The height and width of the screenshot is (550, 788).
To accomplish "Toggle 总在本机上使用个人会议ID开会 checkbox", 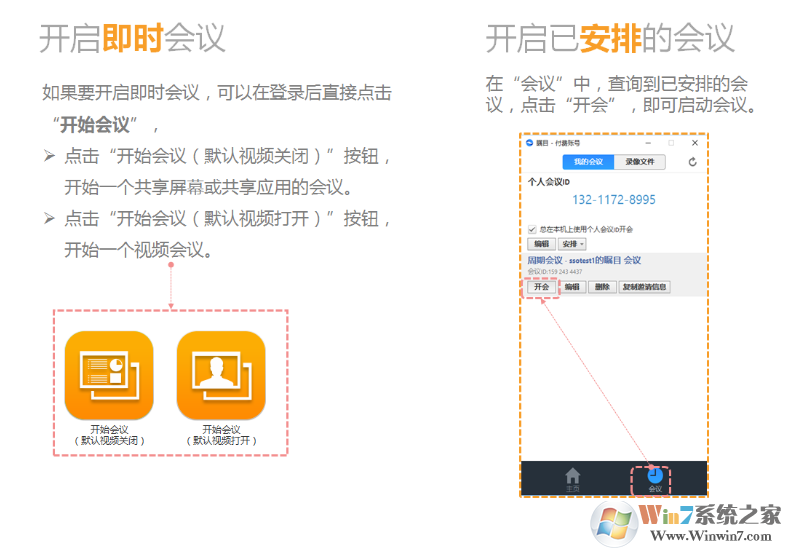I will (532, 229).
